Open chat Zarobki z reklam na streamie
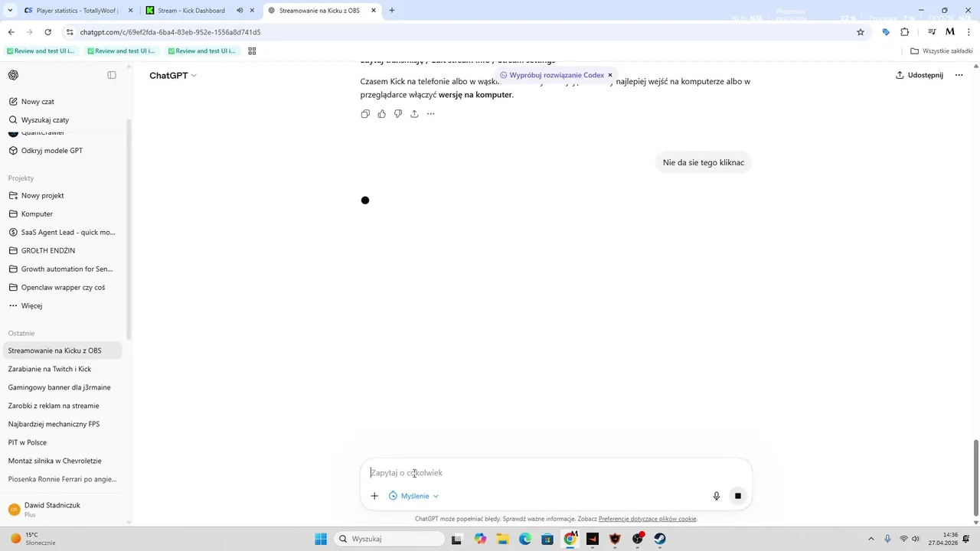 (61, 406)
